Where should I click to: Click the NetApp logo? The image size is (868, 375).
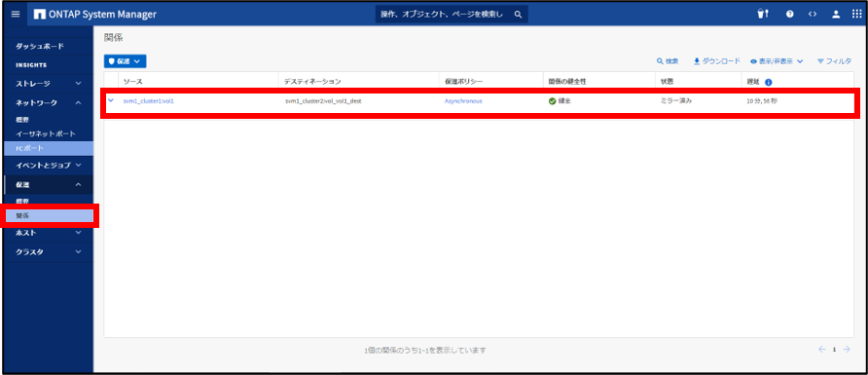[39, 15]
